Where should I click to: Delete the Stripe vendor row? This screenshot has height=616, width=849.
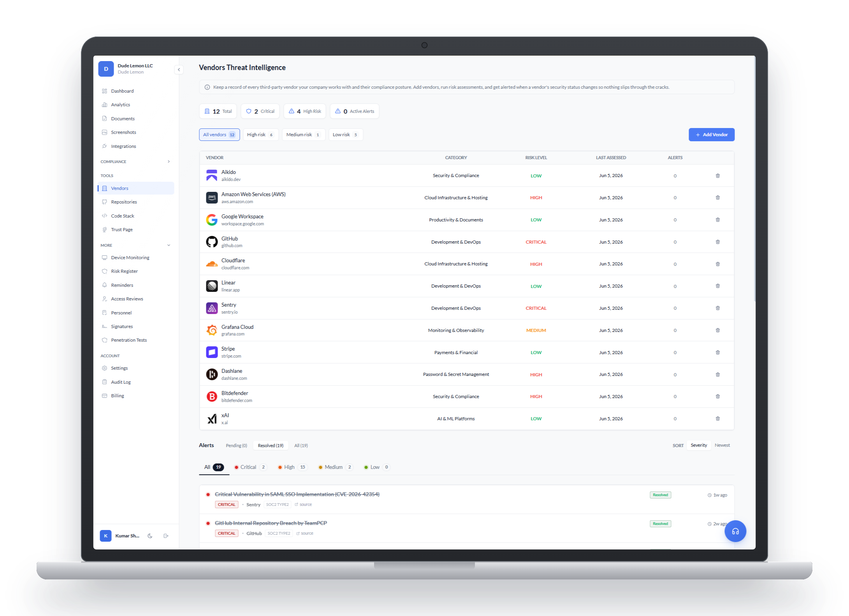pos(717,353)
